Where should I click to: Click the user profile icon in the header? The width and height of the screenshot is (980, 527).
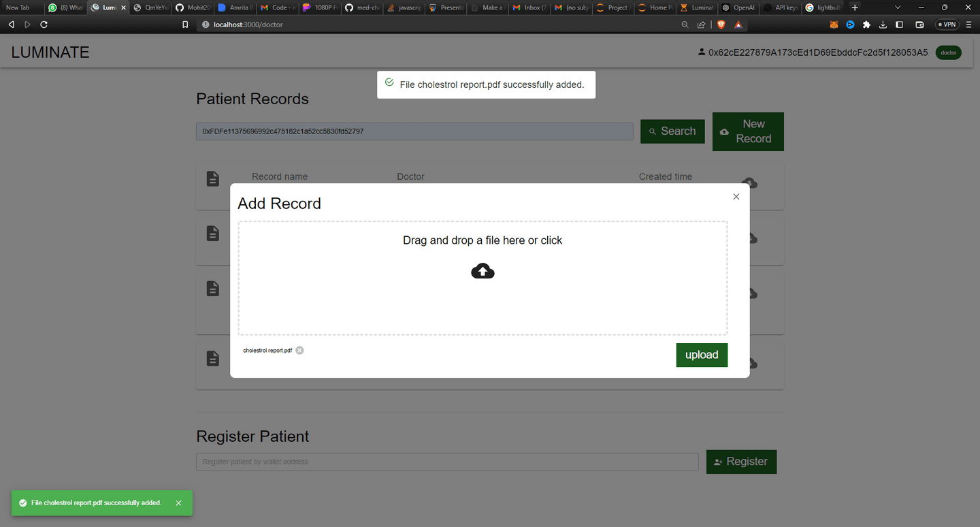pyautogui.click(x=701, y=52)
